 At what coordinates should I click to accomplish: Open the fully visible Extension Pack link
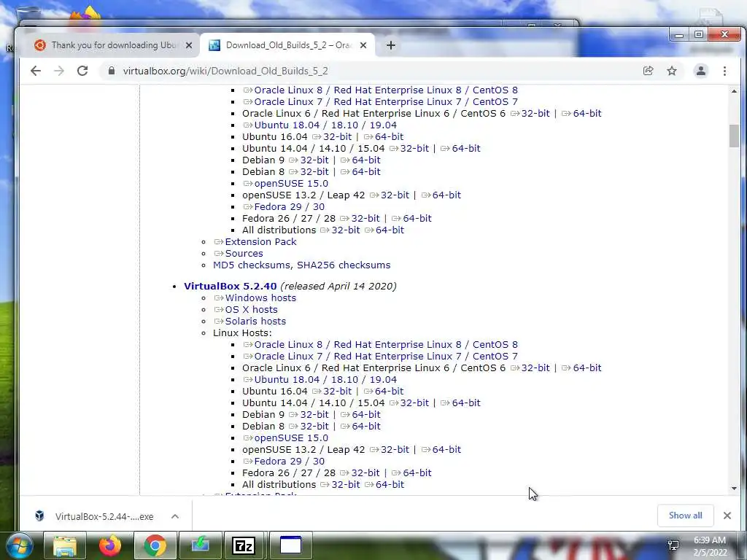(x=260, y=242)
